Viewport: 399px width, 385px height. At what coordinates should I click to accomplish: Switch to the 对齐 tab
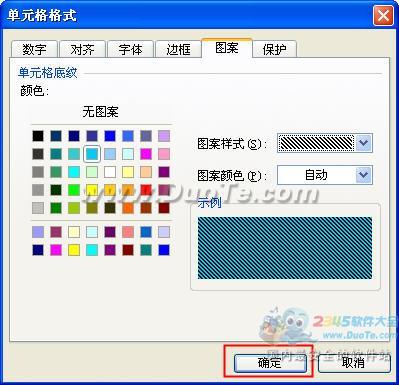click(82, 49)
